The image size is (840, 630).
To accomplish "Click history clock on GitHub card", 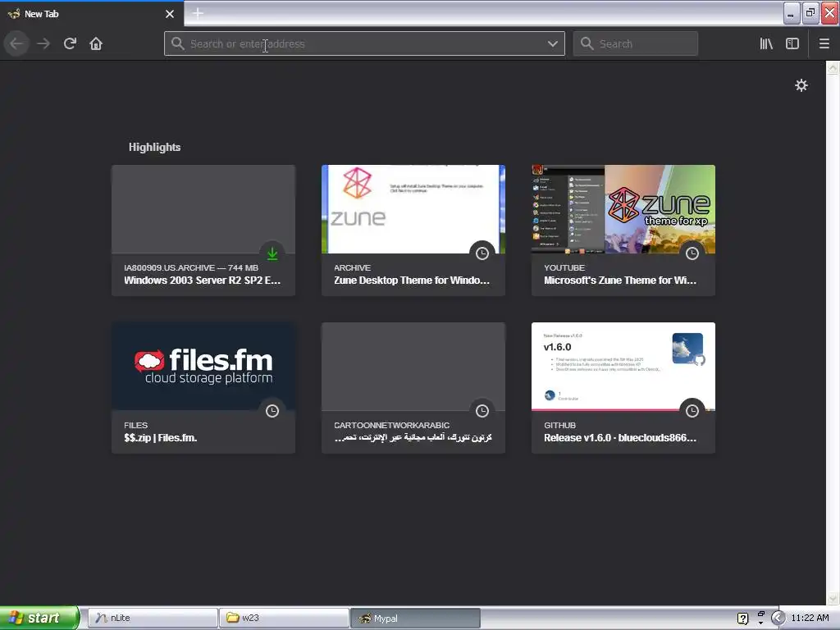I will 692,411.
